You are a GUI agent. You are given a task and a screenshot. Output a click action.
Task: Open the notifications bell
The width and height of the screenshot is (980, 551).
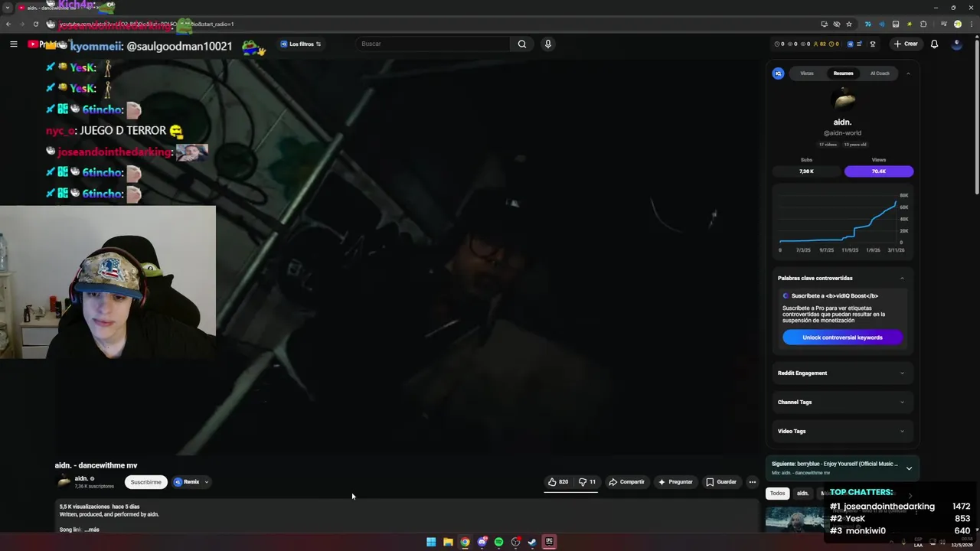point(934,44)
